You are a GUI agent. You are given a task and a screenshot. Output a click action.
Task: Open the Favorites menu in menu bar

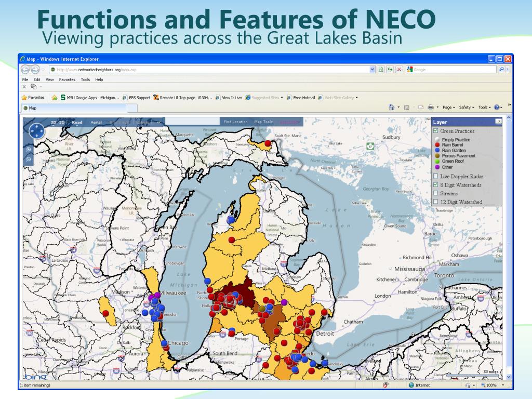point(67,79)
